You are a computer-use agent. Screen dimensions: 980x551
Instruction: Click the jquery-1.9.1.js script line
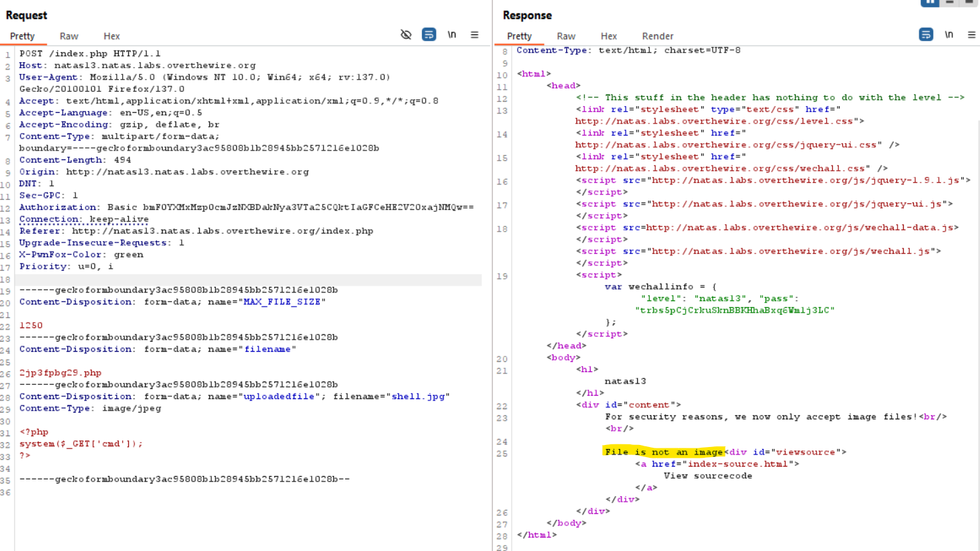(773, 180)
